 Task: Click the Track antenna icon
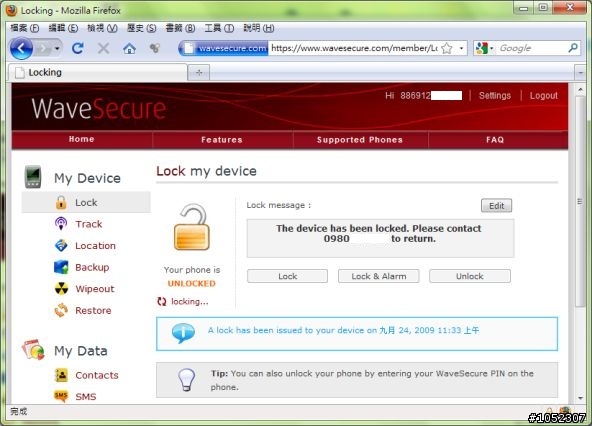[x=61, y=224]
